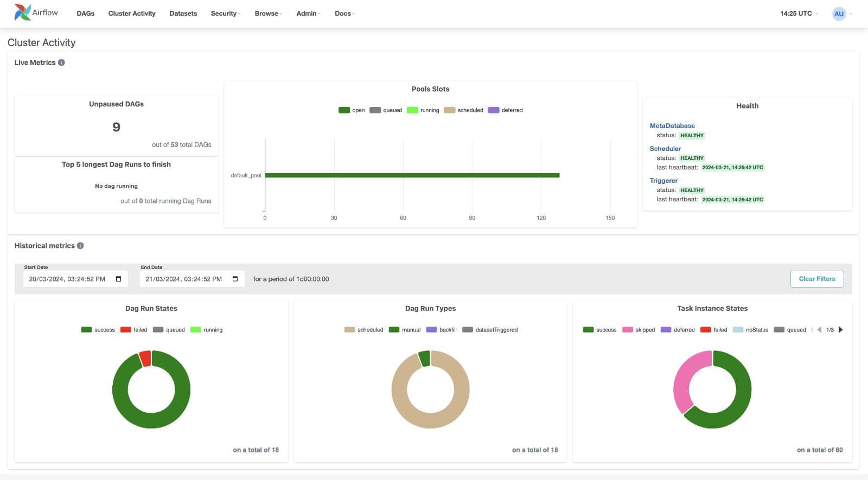Go to previous Task Instance legend page
This screenshot has width=868, height=480.
pyautogui.click(x=819, y=330)
